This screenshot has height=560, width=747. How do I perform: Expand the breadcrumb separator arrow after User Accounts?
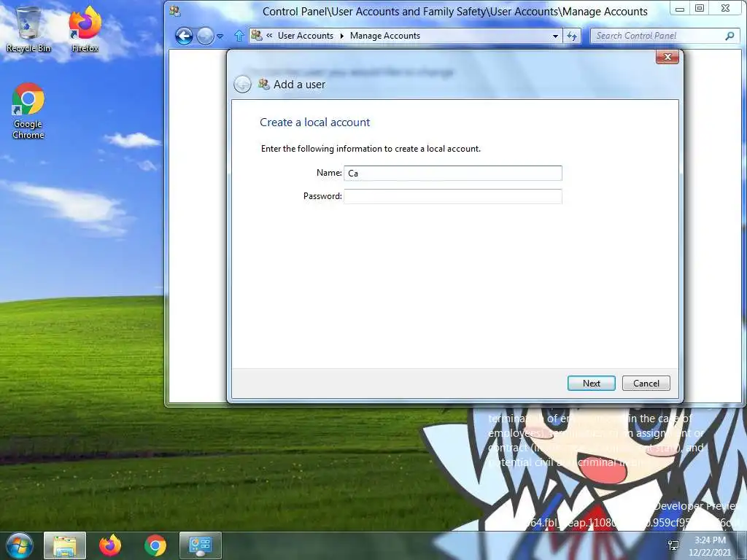341,36
